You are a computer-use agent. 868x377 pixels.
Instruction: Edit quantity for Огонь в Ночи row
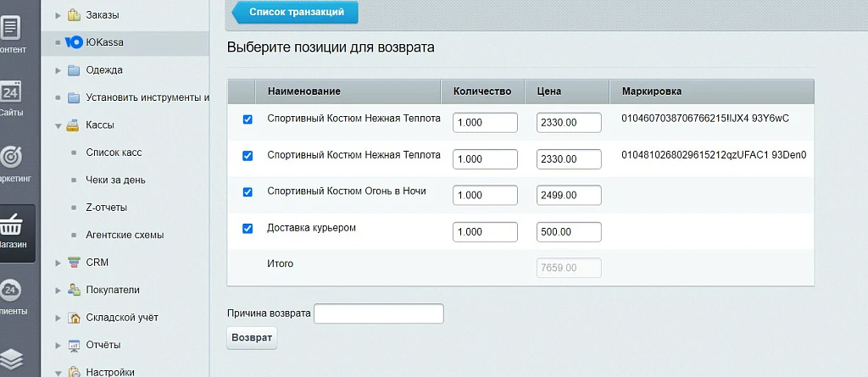(485, 196)
